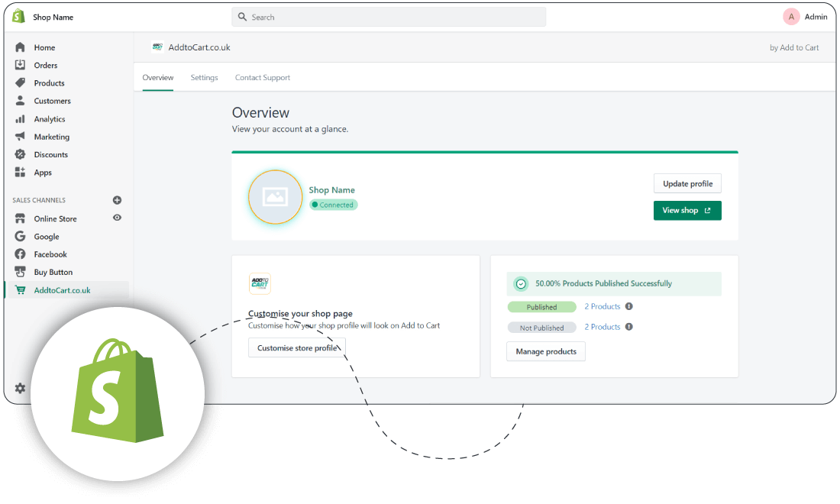Screen dimensions: 840x504
Task: Open the Contact Support tab
Action: (263, 78)
